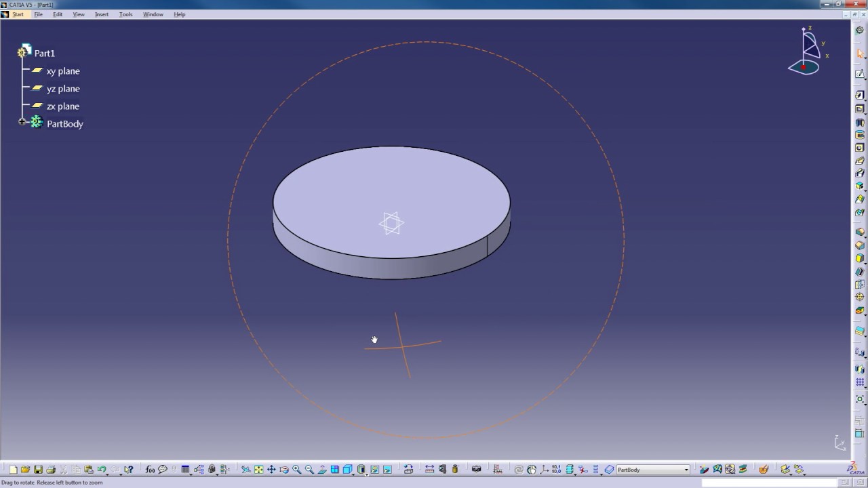Zoom in on the view

pyautogui.click(x=297, y=469)
